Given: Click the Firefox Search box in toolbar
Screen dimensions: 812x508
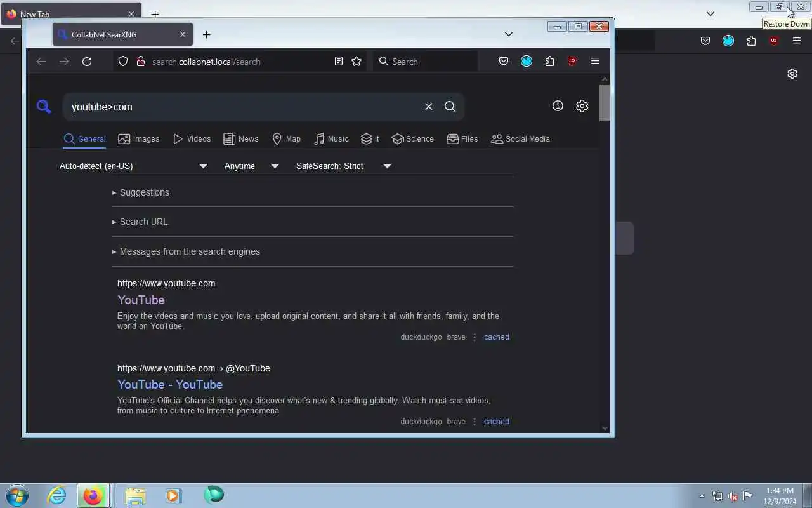Looking at the screenshot, I should click(425, 62).
